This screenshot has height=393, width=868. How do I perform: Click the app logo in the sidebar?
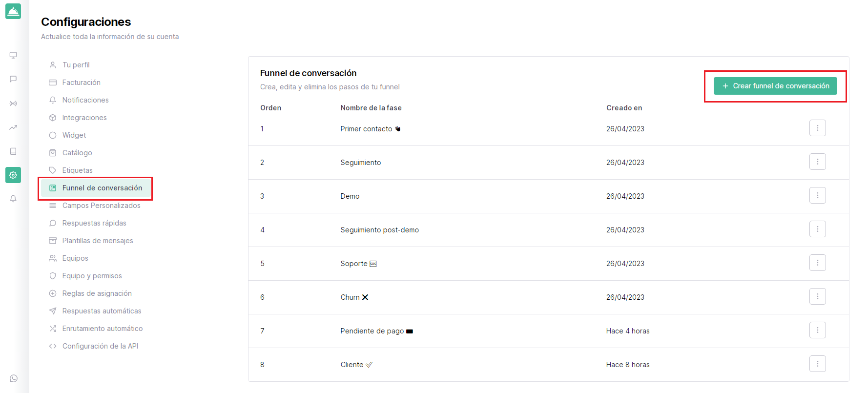(13, 11)
